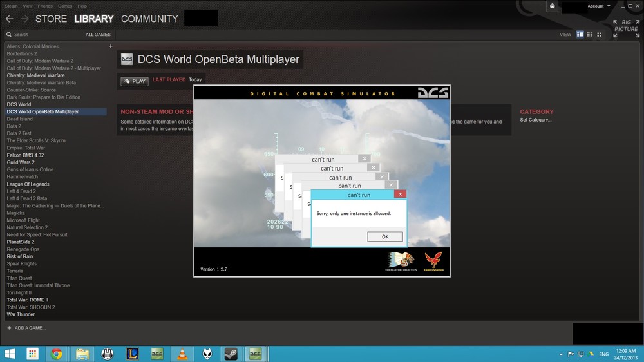Switch to grid view icon
This screenshot has width=644, height=362.
pyautogui.click(x=599, y=35)
